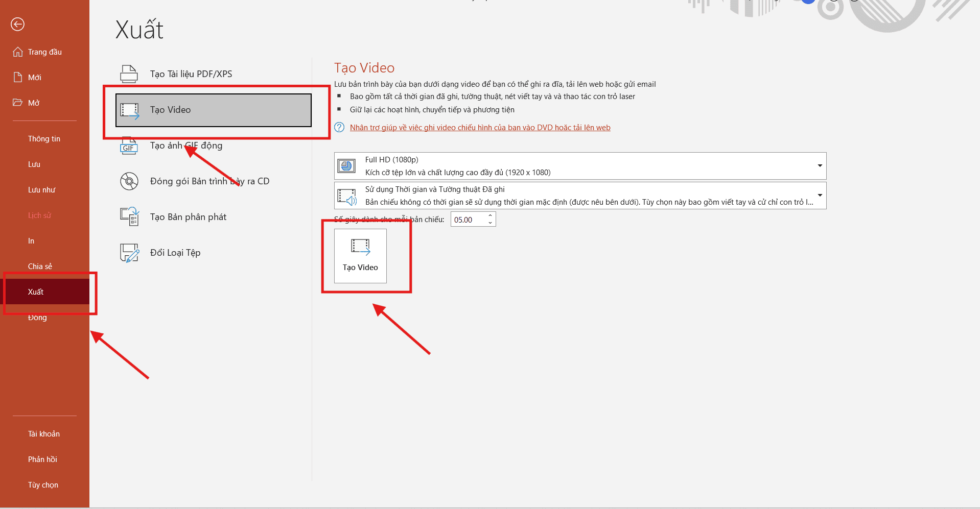Screen dimensions: 980x509
Task: Open the Lưu như menu item
Action: (x=41, y=190)
